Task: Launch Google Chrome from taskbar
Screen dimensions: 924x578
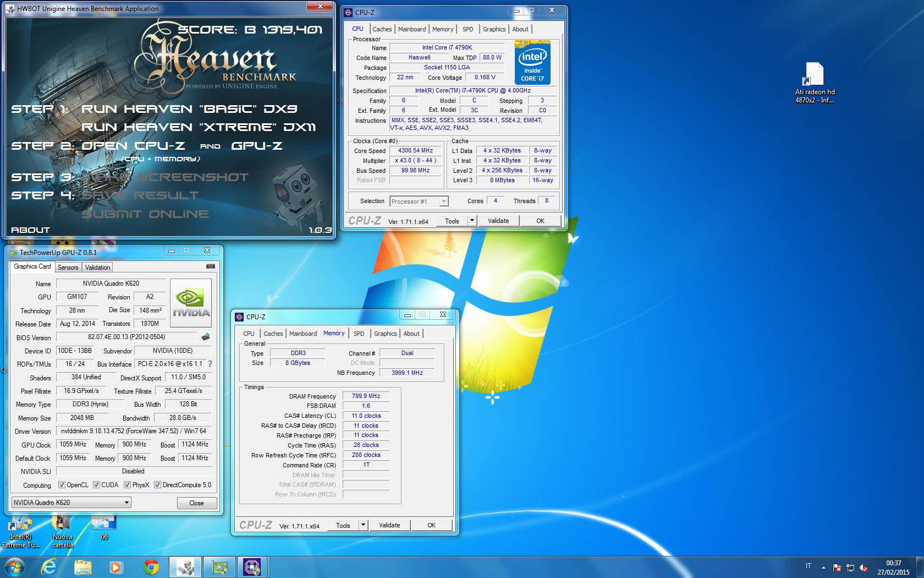Action: click(x=151, y=567)
